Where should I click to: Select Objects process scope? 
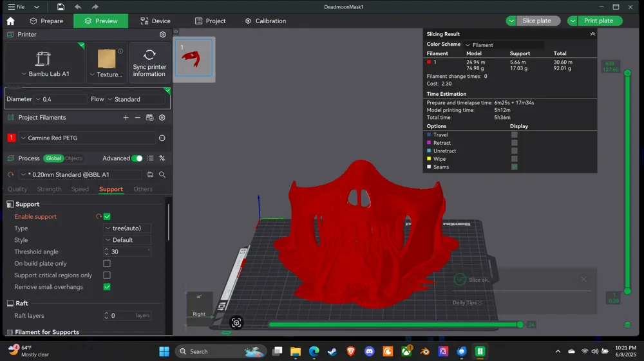(x=73, y=158)
